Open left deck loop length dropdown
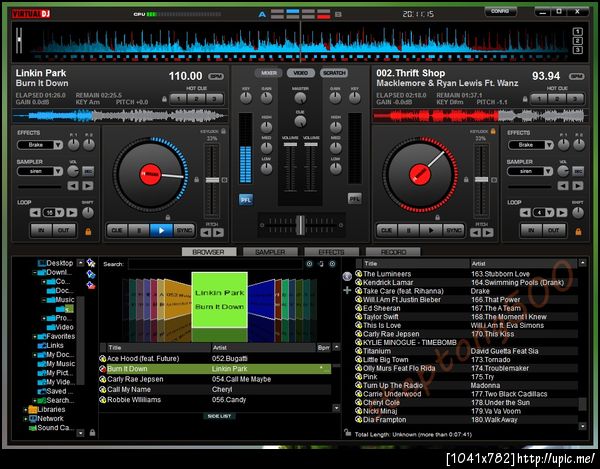 point(60,213)
